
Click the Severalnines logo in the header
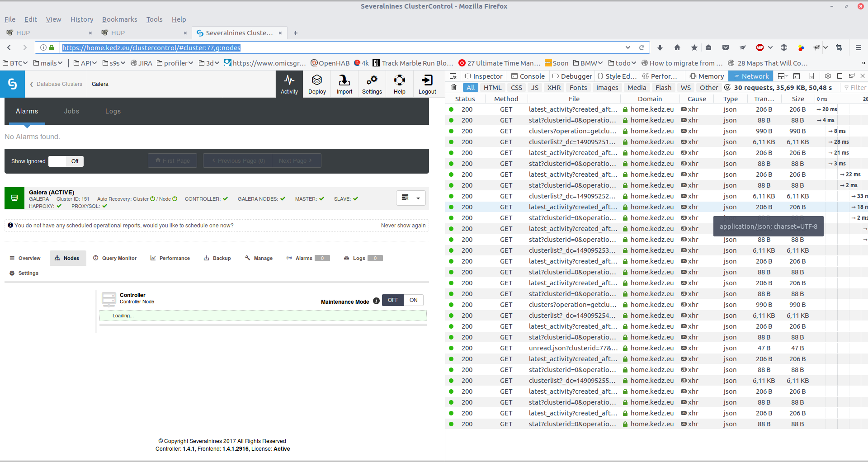point(12,84)
